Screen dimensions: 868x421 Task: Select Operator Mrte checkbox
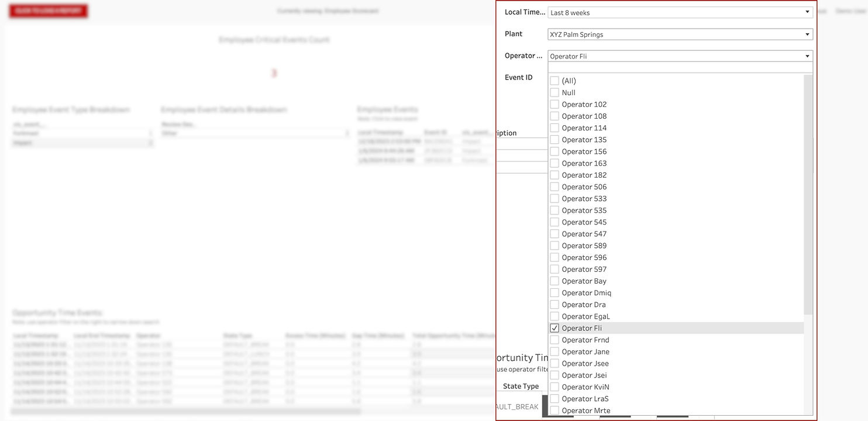[x=554, y=410]
